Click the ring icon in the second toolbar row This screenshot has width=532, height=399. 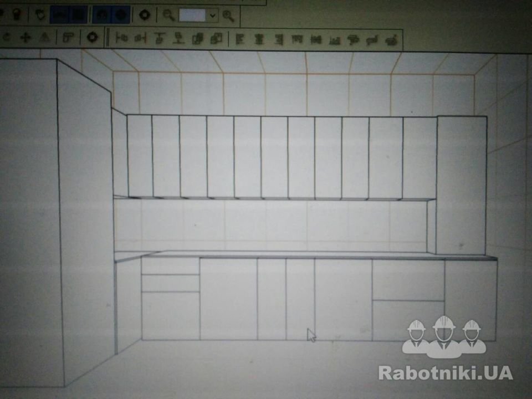coord(92,37)
